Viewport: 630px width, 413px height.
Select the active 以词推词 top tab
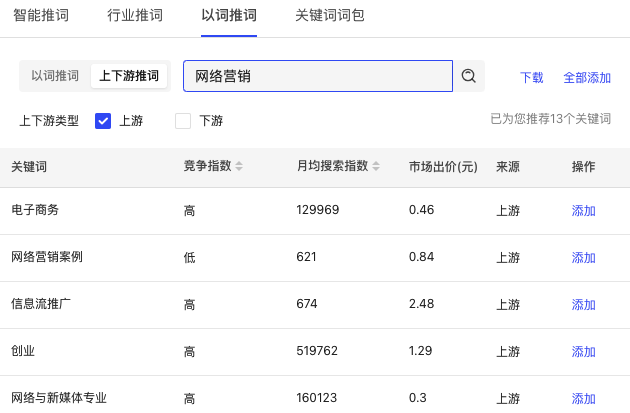[229, 16]
